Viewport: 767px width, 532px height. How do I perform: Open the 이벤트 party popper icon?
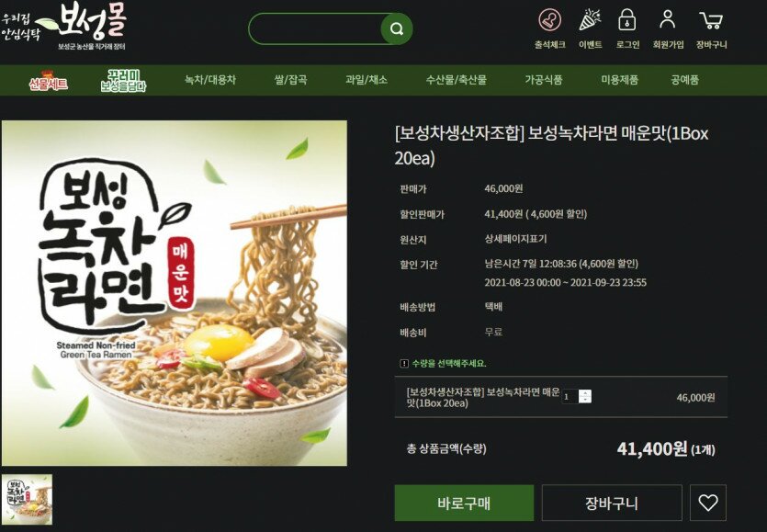point(590,20)
